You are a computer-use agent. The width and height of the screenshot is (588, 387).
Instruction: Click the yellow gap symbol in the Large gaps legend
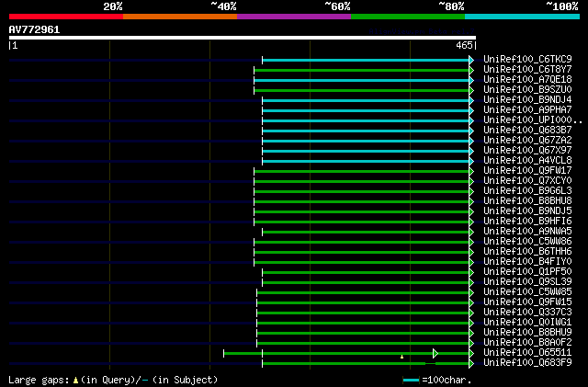point(75,381)
